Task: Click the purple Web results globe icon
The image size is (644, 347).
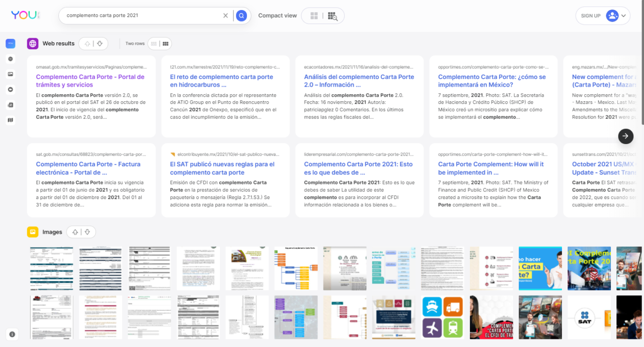Action: point(33,43)
